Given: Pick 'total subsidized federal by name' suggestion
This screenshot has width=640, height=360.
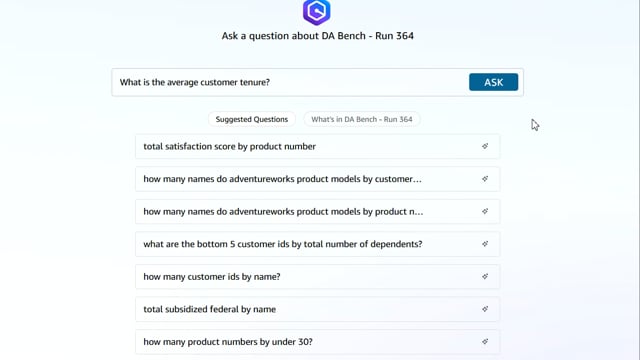Looking at the screenshot, I should [318, 309].
